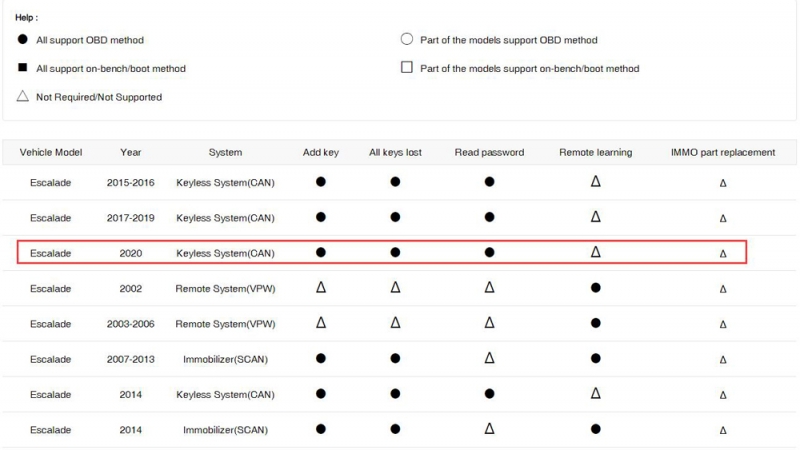Click Remote learning triangle in 2017-2019 row
The image size is (800, 450).
595,216
